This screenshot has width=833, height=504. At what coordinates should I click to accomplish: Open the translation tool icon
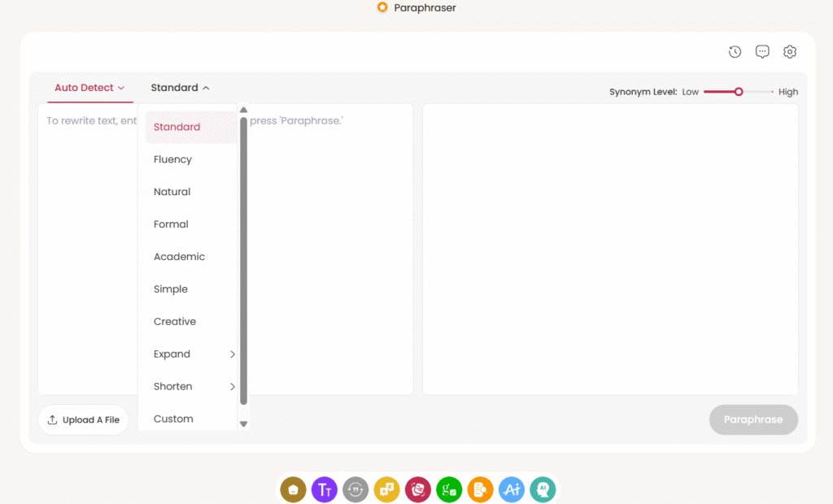pyautogui.click(x=386, y=489)
